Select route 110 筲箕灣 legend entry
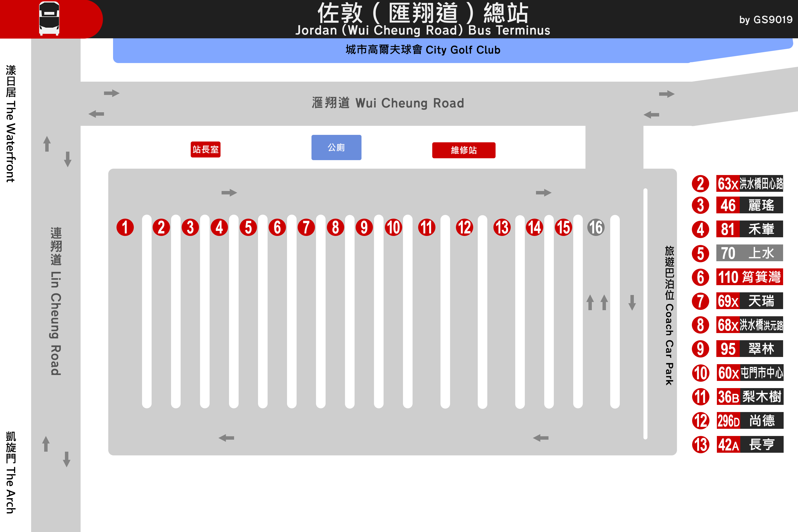798x532 pixels. click(750, 277)
